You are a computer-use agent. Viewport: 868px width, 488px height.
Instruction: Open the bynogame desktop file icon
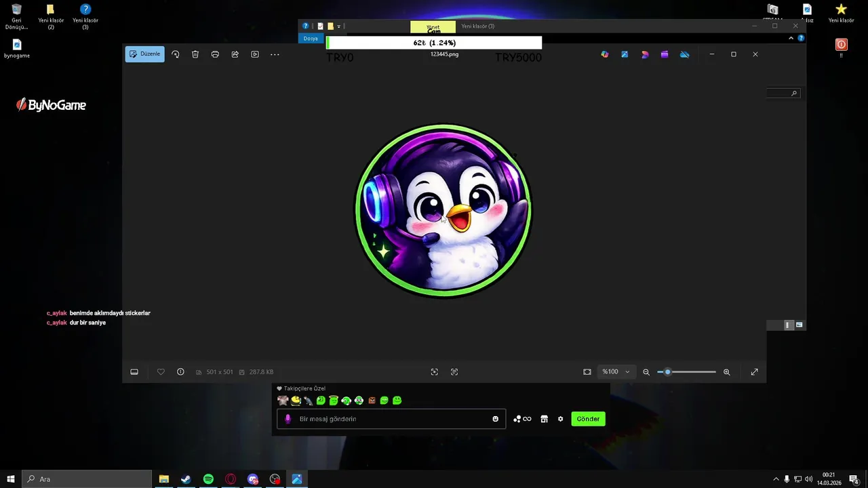click(x=17, y=49)
